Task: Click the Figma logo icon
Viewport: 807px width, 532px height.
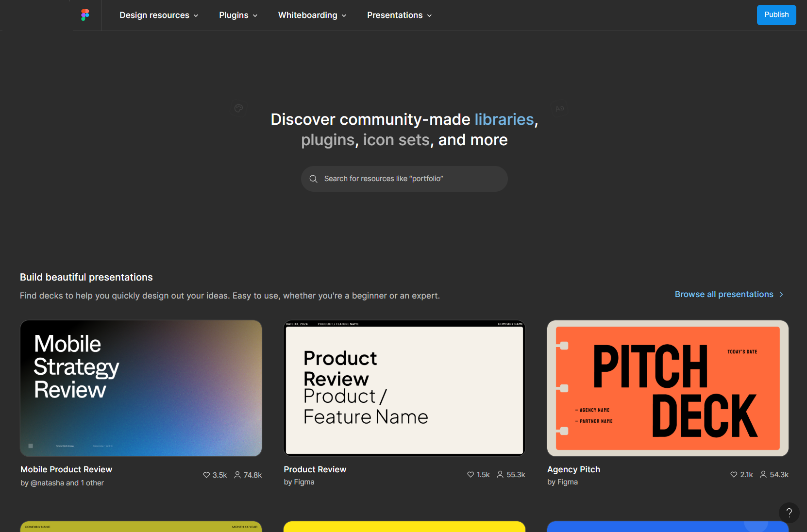Action: (x=85, y=15)
